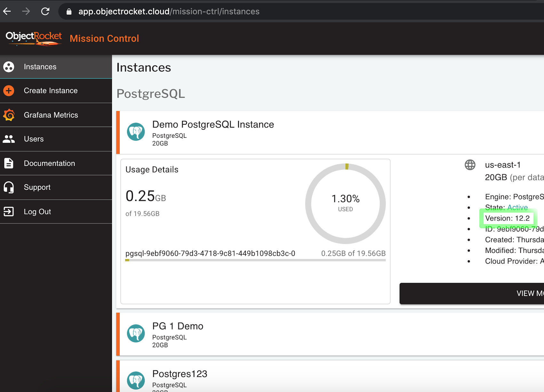The width and height of the screenshot is (544, 392).
Task: Expand the Postgres123 instance
Action: [330, 376]
